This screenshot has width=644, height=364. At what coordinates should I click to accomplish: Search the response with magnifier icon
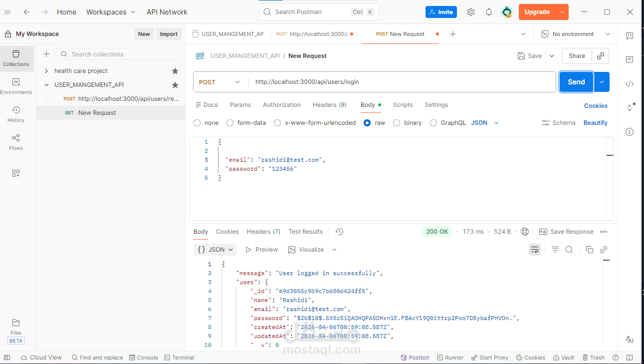click(569, 250)
